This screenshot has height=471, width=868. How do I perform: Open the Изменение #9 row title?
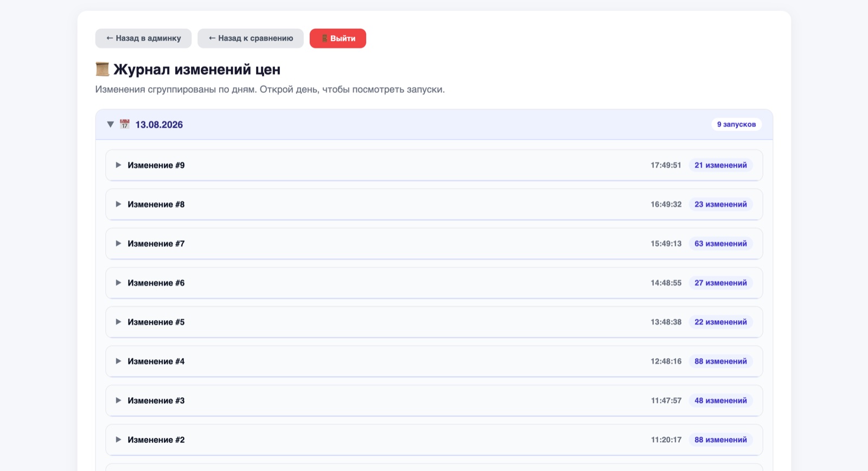click(x=156, y=165)
